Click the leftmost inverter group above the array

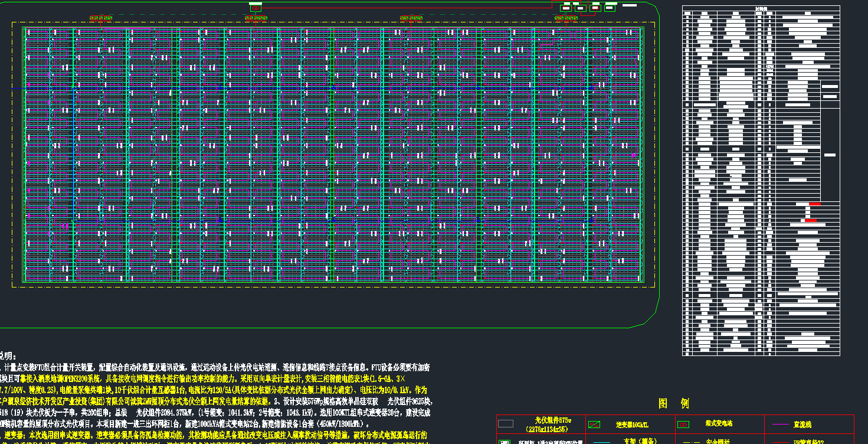click(x=101, y=18)
